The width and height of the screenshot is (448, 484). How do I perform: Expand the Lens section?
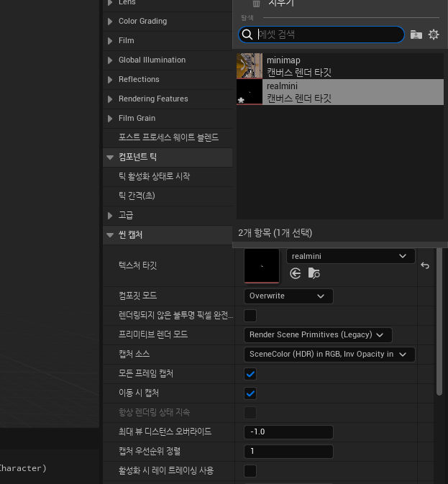110,3
